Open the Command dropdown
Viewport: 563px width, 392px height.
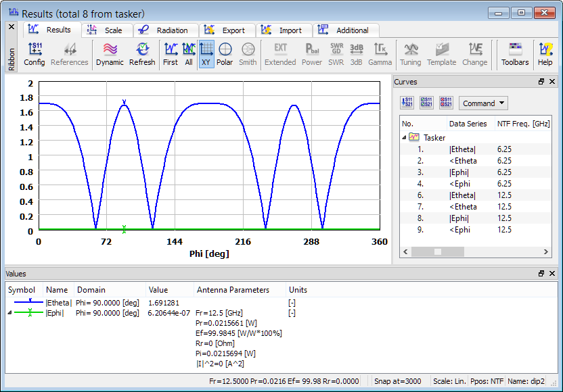coord(483,103)
